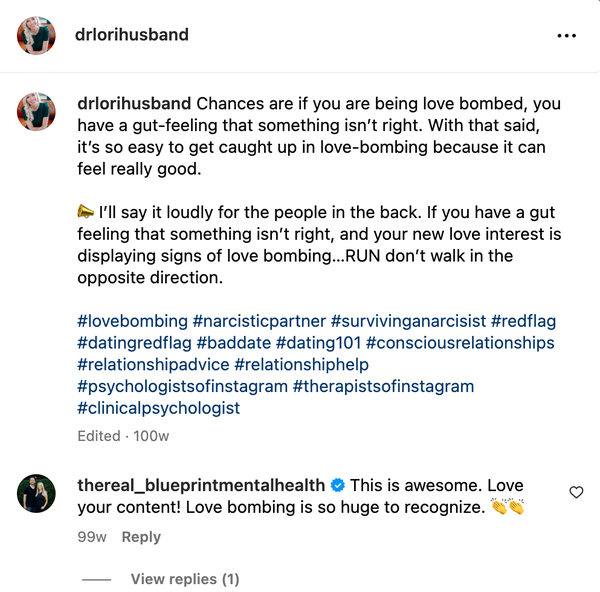Click the 99w comment timestamp
The width and height of the screenshot is (600, 592).
tap(92, 537)
